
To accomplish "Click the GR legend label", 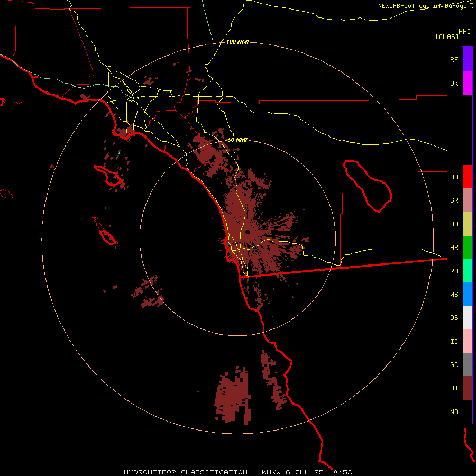I will click(454, 200).
